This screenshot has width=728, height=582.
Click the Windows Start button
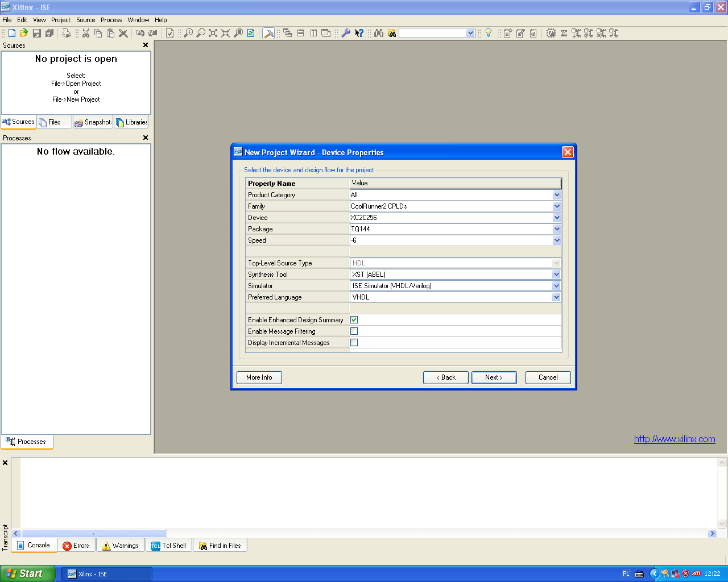(28, 573)
